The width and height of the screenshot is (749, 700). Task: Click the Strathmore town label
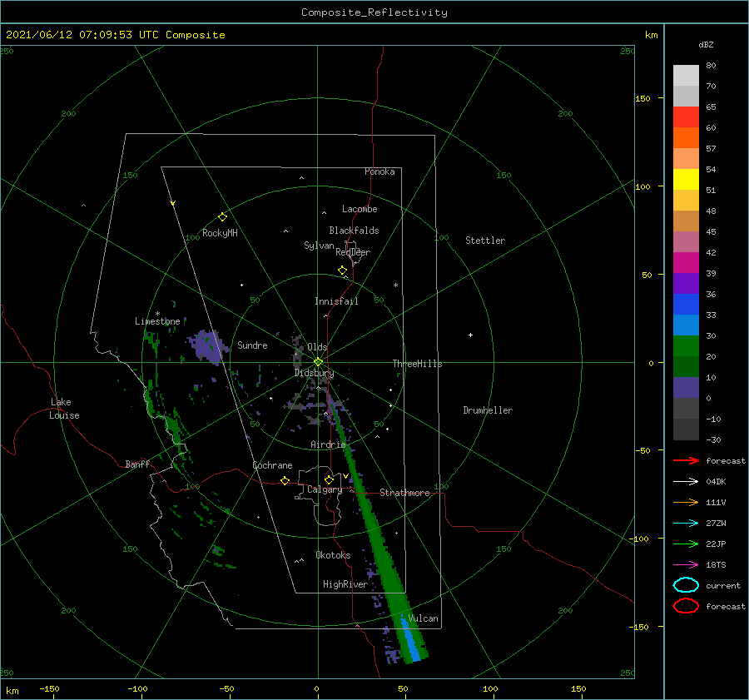point(404,493)
